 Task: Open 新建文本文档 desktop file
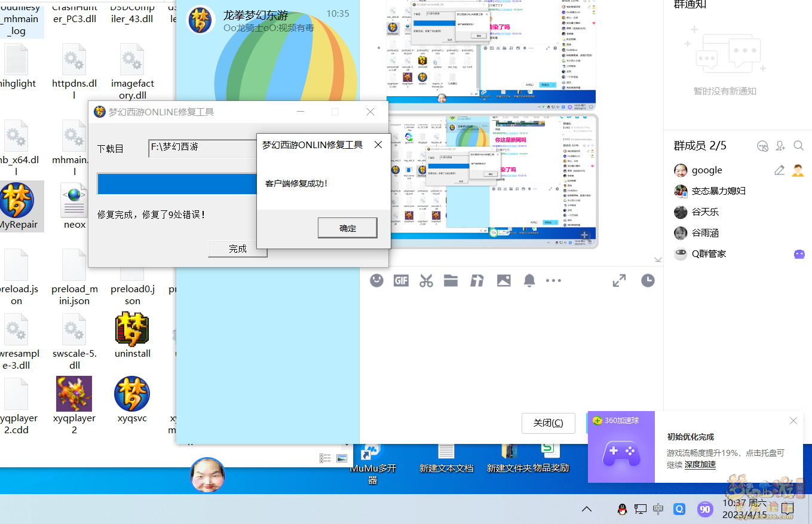click(446, 459)
